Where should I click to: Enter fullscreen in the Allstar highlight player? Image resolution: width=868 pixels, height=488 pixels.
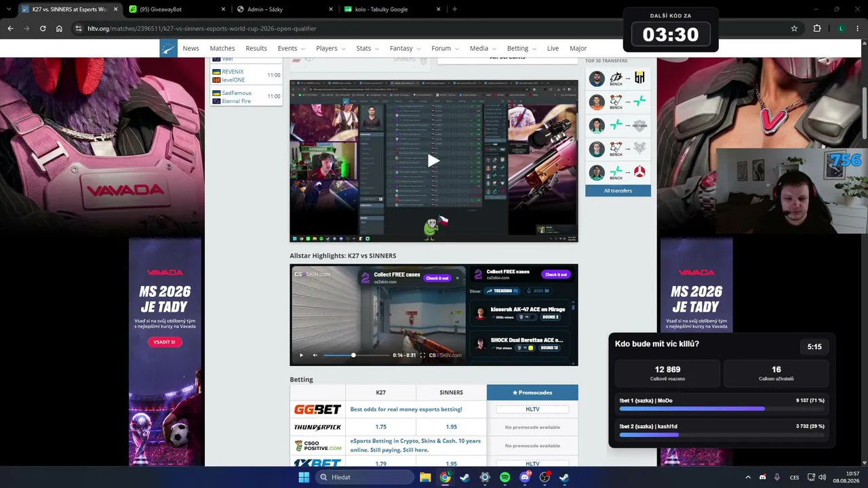pos(422,355)
